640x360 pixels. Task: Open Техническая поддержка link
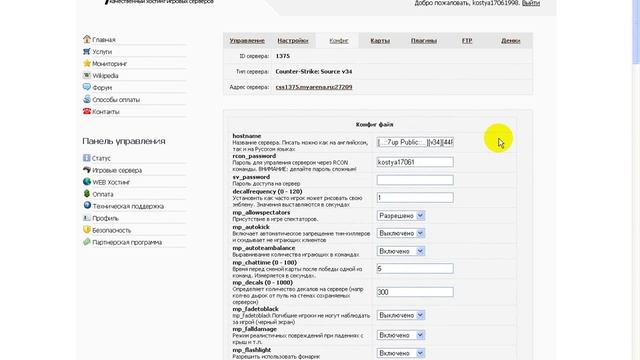pyautogui.click(x=128, y=206)
